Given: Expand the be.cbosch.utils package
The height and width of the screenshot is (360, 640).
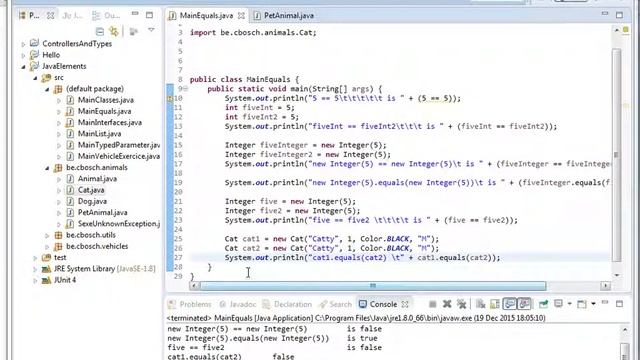Looking at the screenshot, I should (47, 236).
